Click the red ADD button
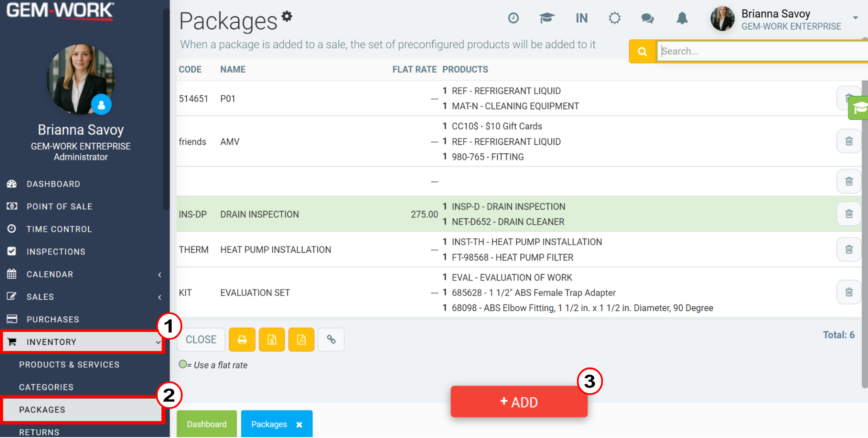868x438 pixels. click(x=519, y=402)
